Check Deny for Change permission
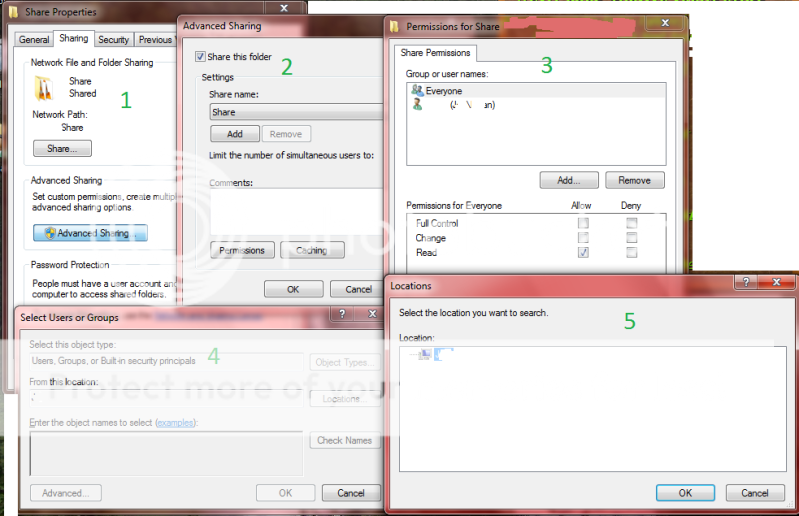 631,238
